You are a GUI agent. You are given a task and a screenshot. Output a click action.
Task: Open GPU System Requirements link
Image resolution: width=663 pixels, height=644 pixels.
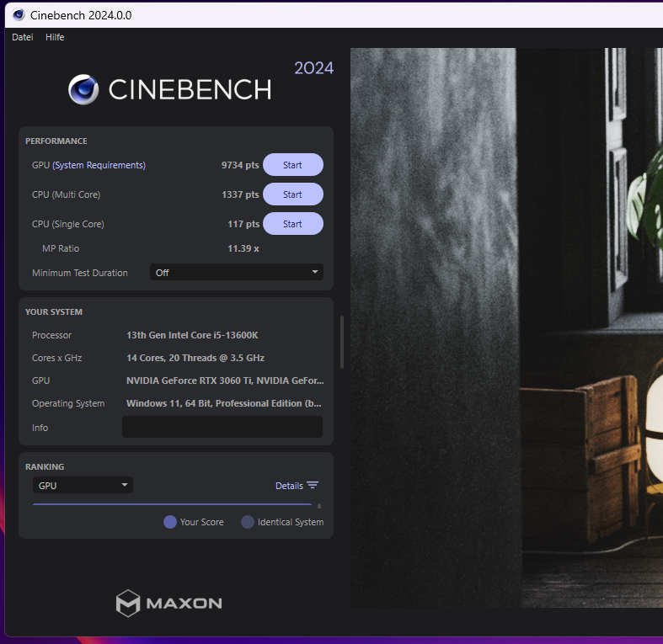point(99,165)
